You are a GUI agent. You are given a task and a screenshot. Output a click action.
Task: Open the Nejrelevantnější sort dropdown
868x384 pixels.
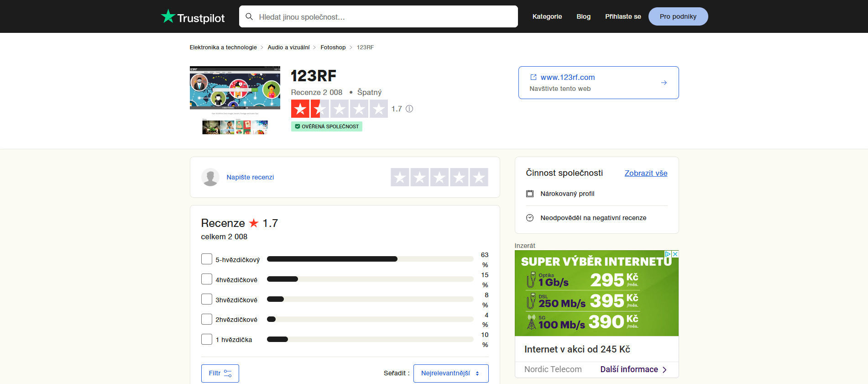point(451,373)
